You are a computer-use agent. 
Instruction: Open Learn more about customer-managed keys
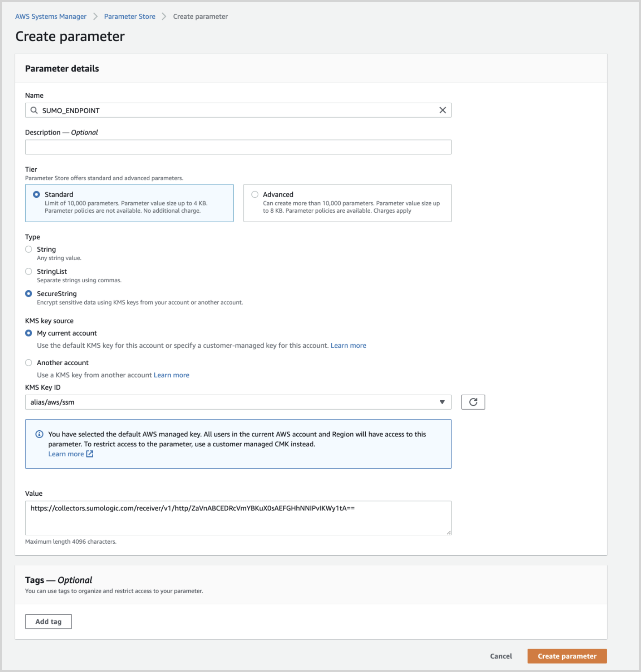tap(348, 345)
